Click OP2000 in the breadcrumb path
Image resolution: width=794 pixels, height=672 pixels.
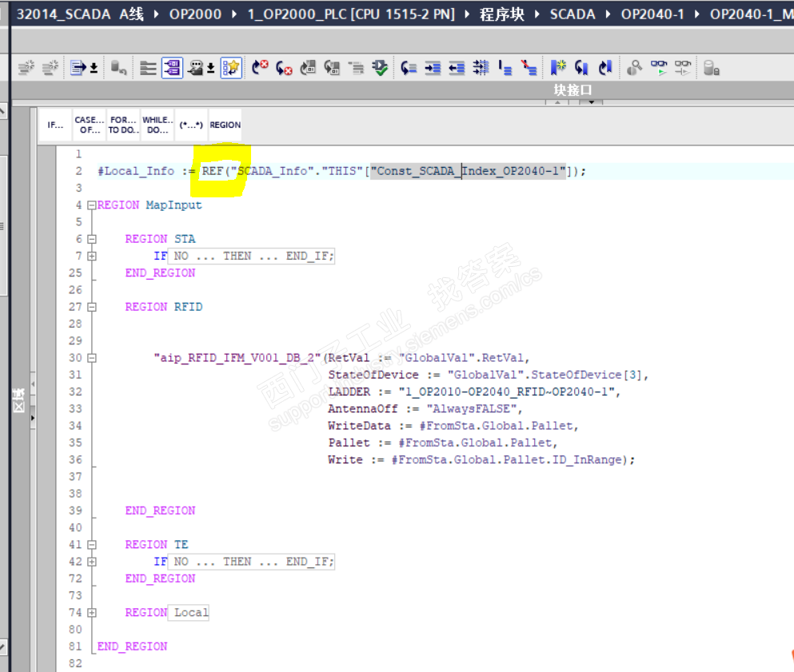pyautogui.click(x=195, y=14)
